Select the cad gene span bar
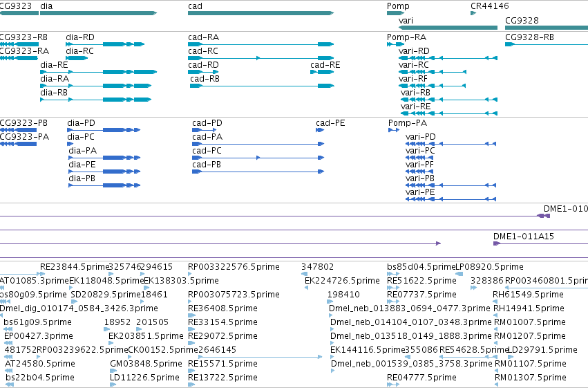Image resolution: width=588 pixels, height=388 pixels. click(260, 13)
